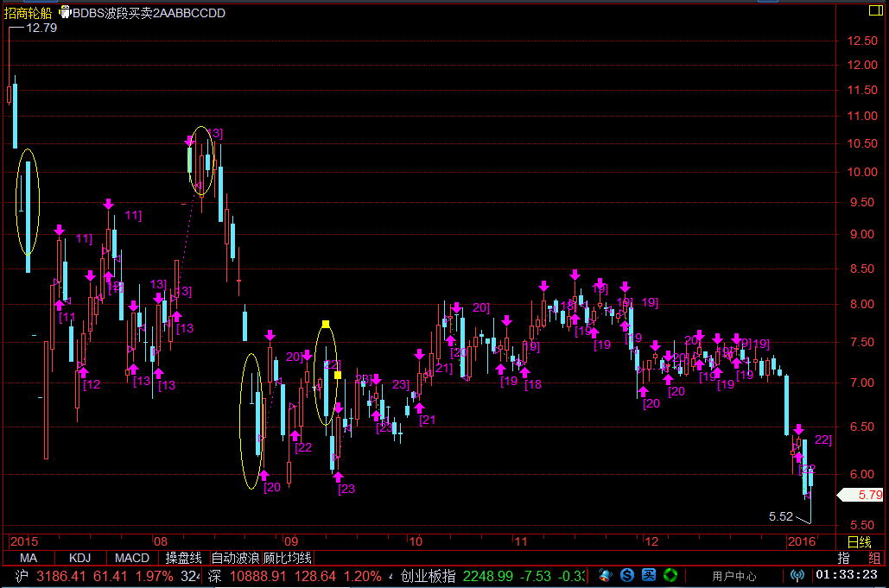Open the 自动波浪 indicator tab

(x=235, y=558)
